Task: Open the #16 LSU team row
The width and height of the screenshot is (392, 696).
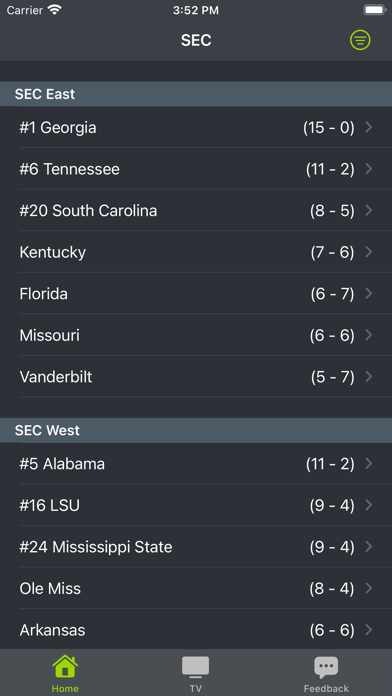Action: [196, 505]
